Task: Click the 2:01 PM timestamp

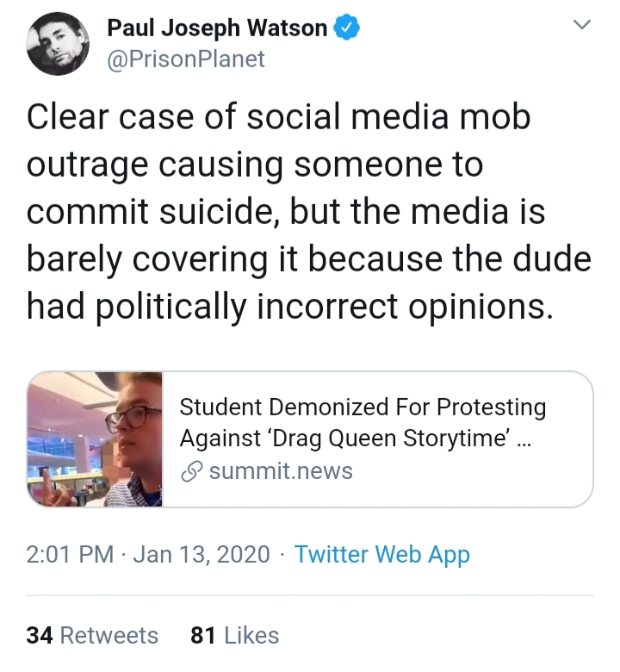Action: coord(71,554)
